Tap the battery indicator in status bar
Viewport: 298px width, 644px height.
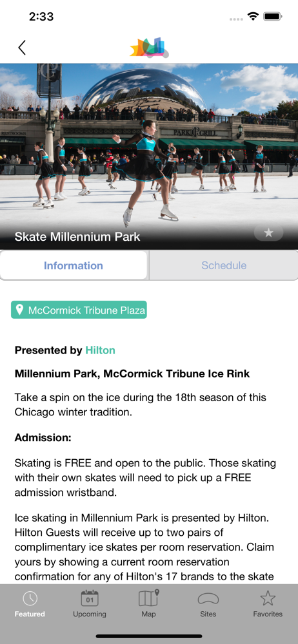(x=272, y=17)
